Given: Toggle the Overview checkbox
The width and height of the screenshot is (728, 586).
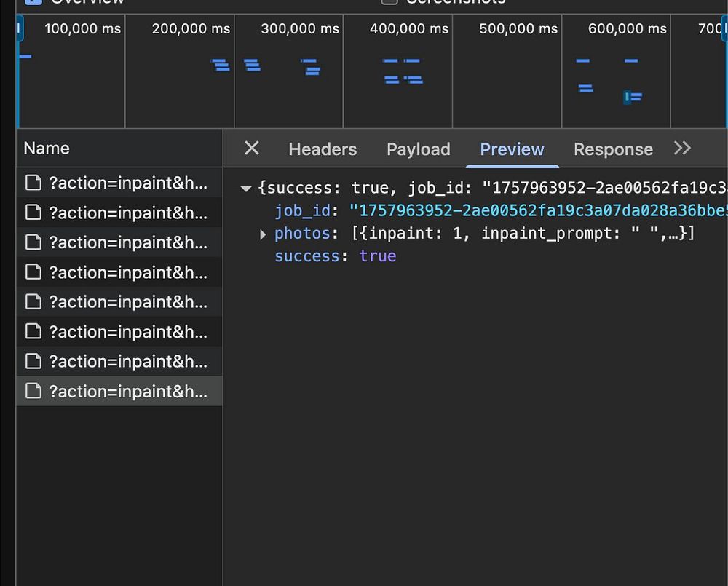Looking at the screenshot, I should tap(33, 1).
